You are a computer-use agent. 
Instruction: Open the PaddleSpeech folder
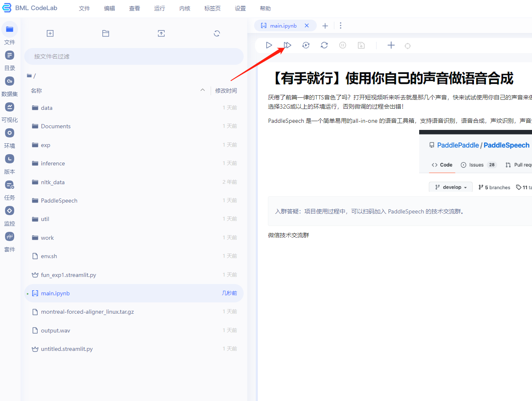[x=134, y=200]
